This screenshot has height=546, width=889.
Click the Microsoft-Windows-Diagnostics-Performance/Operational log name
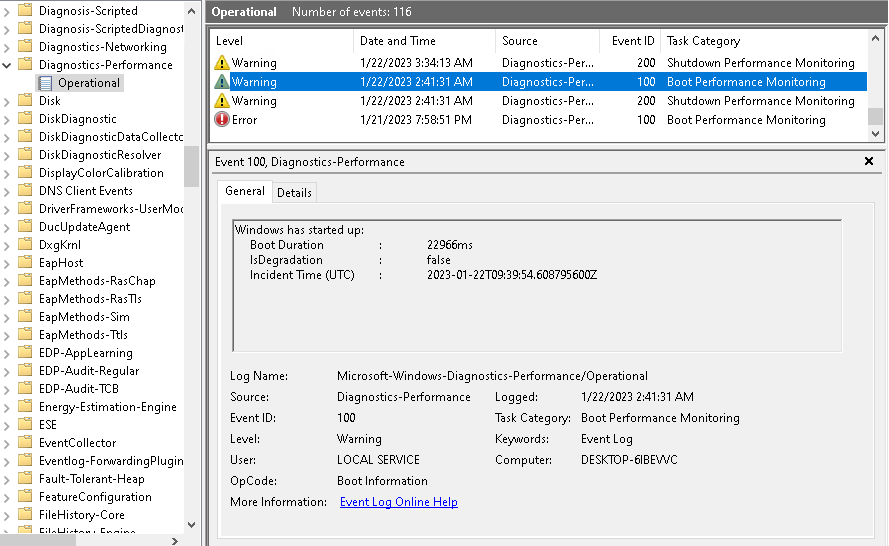[492, 376]
